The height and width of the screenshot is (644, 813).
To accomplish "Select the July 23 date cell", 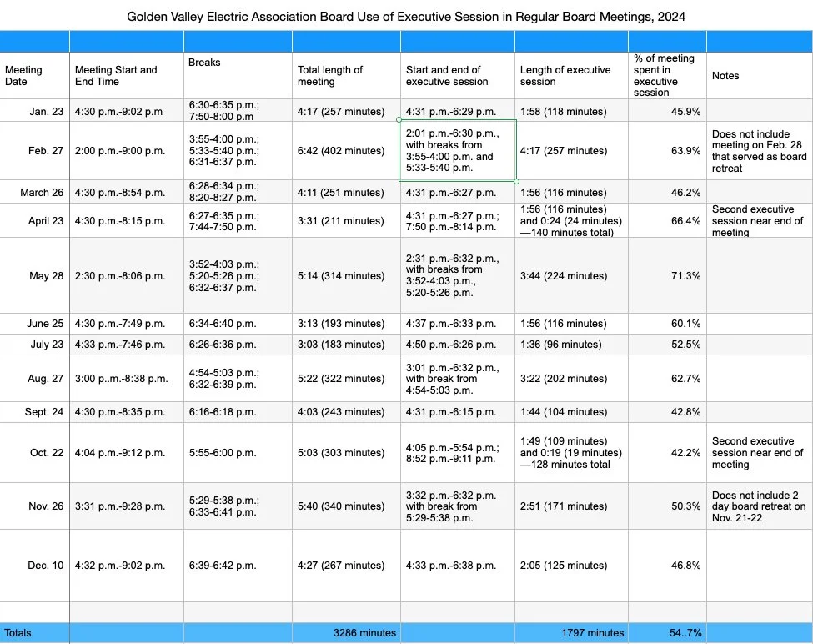I will tap(35, 345).
